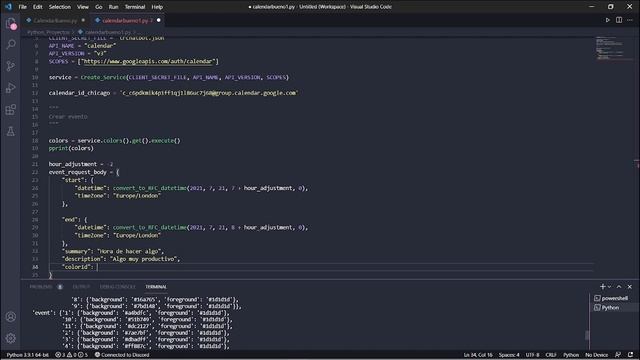Open notifications bell in the status bar
This screenshot has height=360, width=640.
click(631, 355)
